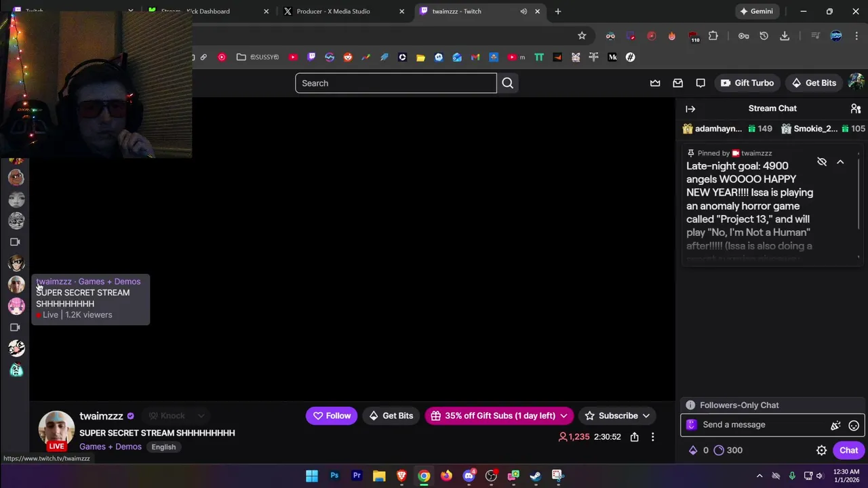
Task: Expand the chevron next to Knock
Action: tap(201, 416)
